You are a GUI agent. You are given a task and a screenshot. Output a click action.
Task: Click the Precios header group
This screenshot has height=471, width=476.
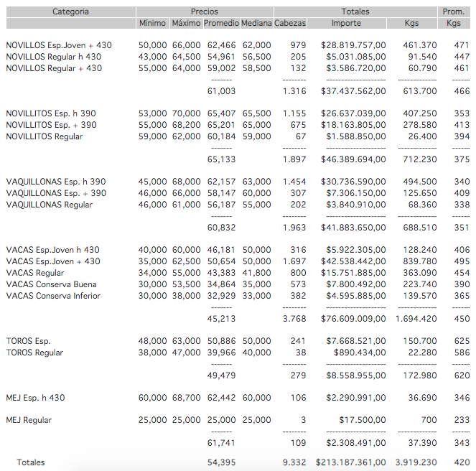tap(205, 11)
